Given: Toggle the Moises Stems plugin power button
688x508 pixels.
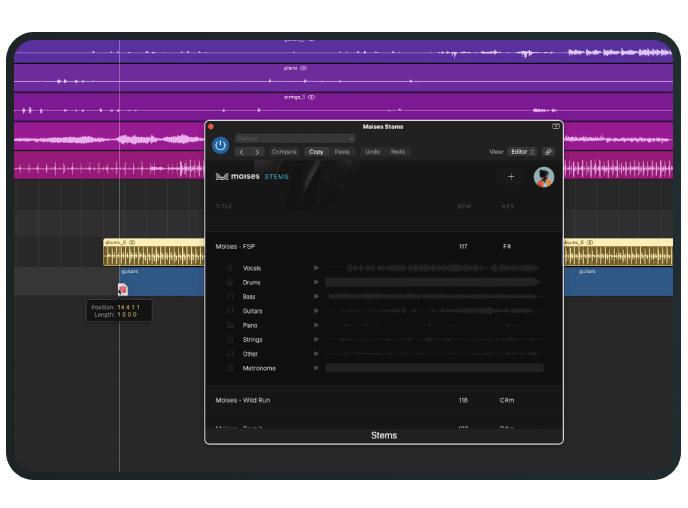Looking at the screenshot, I should [x=220, y=145].
